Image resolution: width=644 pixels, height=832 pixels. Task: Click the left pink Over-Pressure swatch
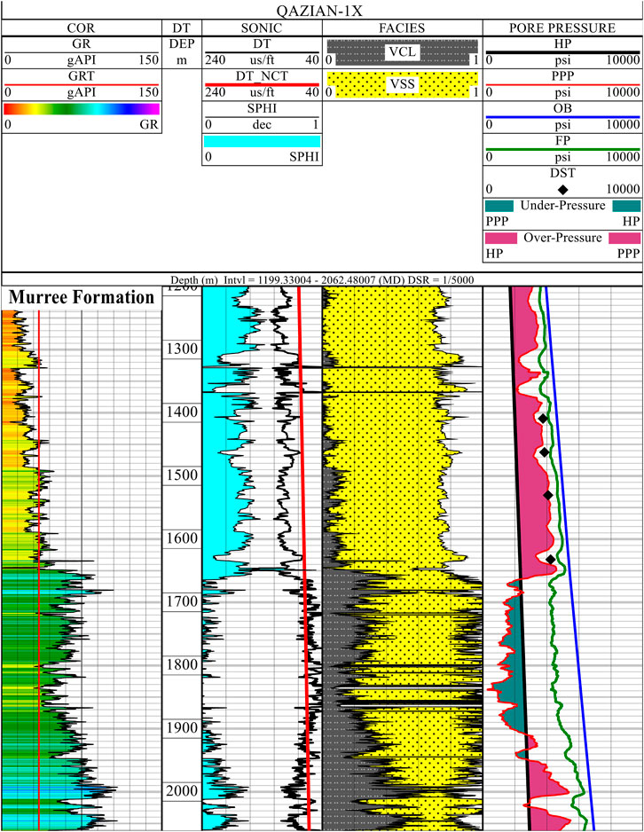coord(501,239)
